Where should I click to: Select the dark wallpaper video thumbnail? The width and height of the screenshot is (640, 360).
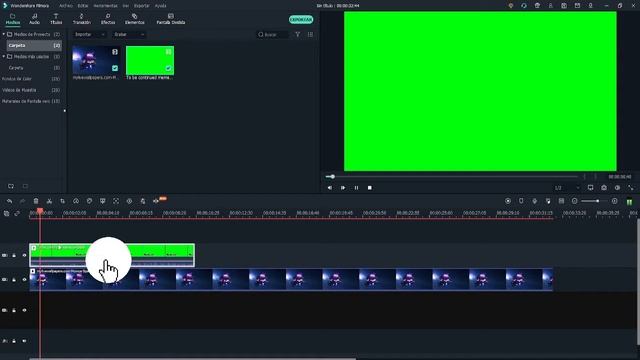tap(96, 60)
